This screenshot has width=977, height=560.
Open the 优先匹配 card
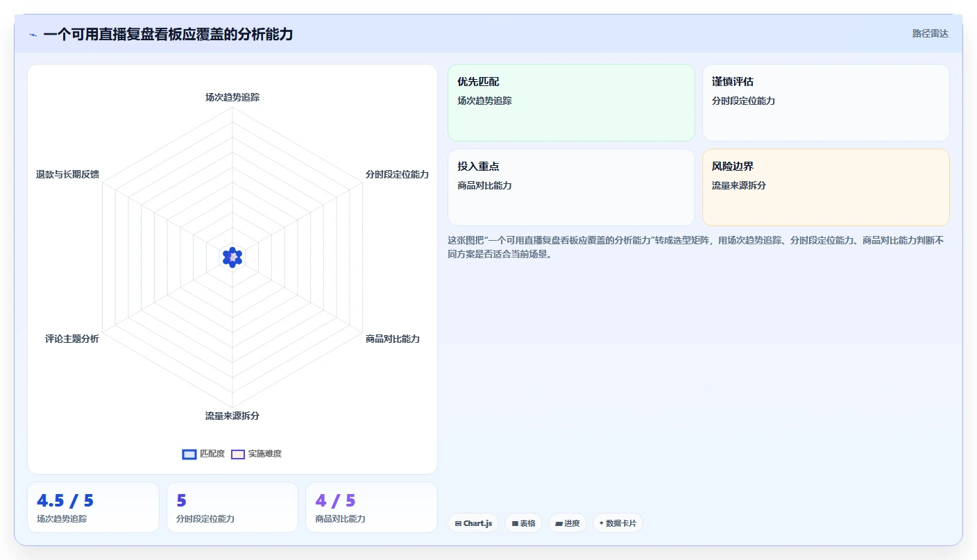click(571, 103)
